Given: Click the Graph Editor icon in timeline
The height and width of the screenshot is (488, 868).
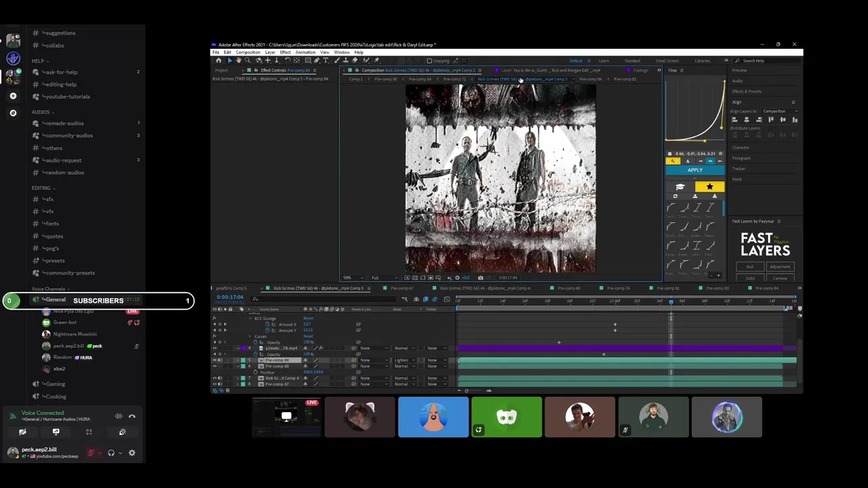Looking at the screenshot, I should click(447, 299).
